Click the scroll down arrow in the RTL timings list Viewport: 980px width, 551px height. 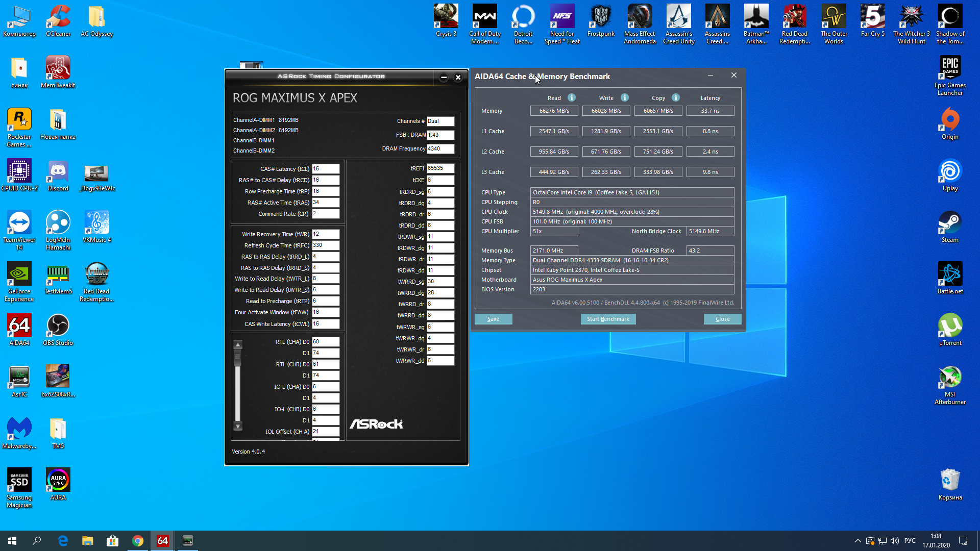point(238,425)
